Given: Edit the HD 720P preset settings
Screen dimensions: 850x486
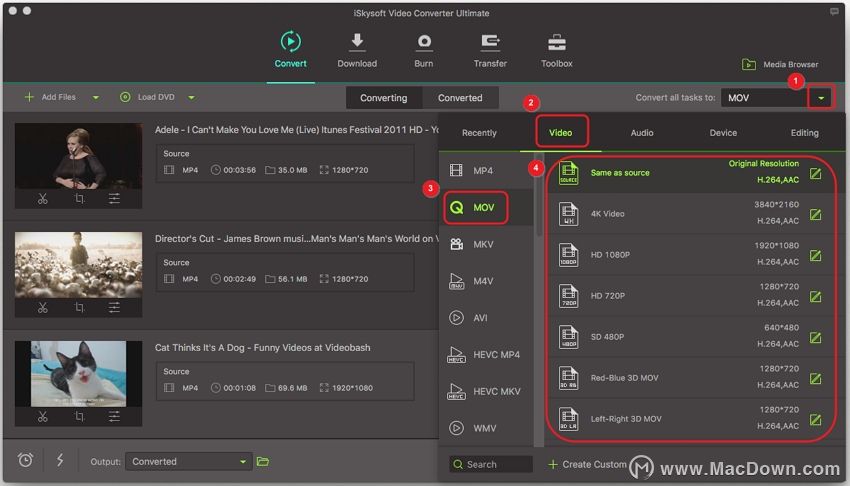Looking at the screenshot, I should coord(815,297).
